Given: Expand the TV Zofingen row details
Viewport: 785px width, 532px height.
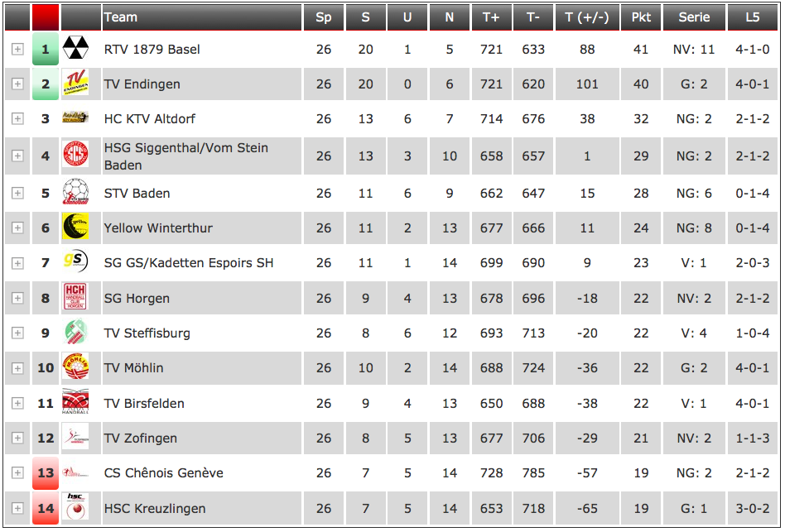Looking at the screenshot, I should coord(17,438).
